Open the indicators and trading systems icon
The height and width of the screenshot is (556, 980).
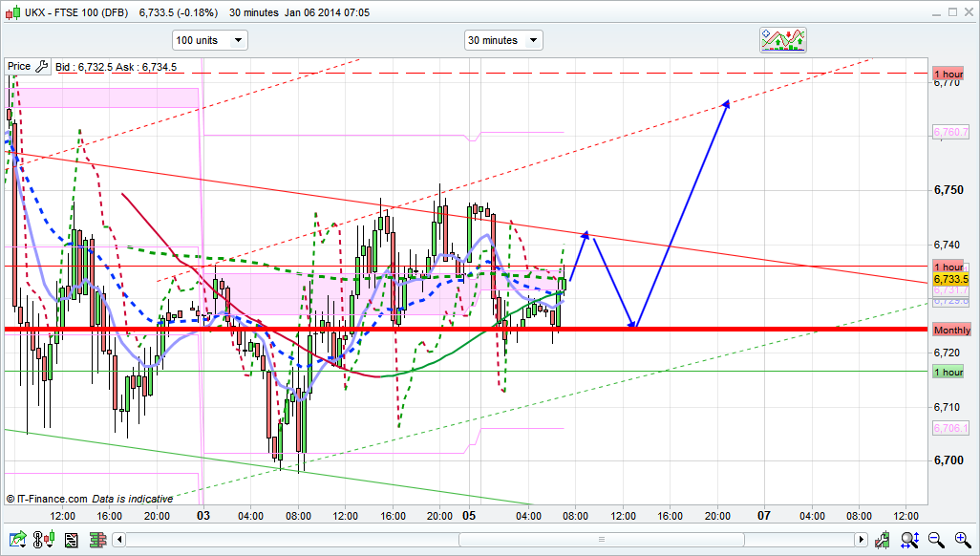tap(783, 40)
